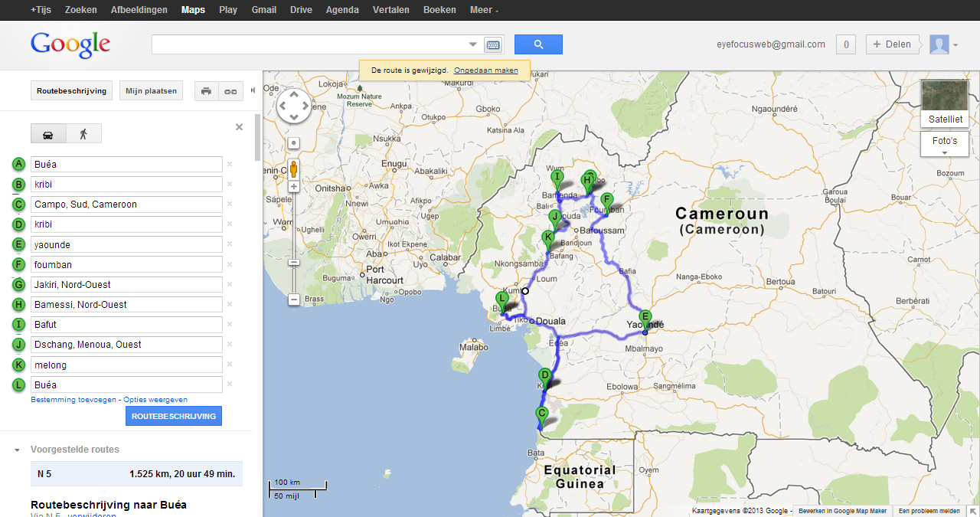Screen dimensions: 980x517
Task: Click the blue ROUTEBESCHRIJVING button
Action: coord(174,416)
